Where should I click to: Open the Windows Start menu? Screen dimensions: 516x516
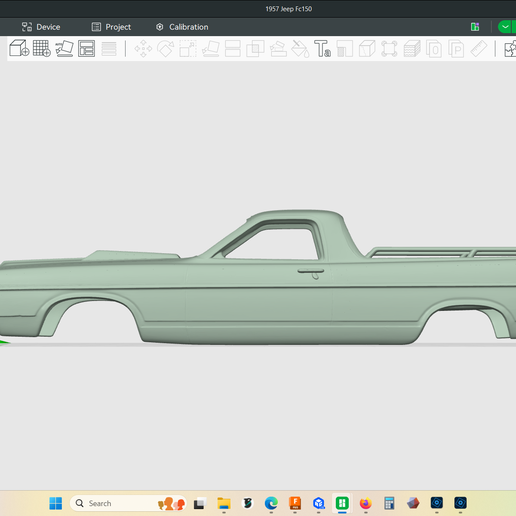coord(56,503)
